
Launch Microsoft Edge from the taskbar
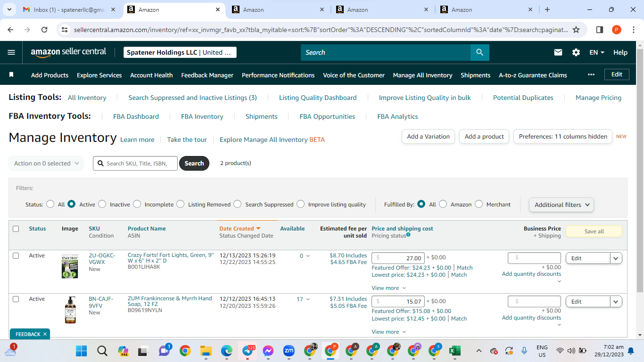227,351
